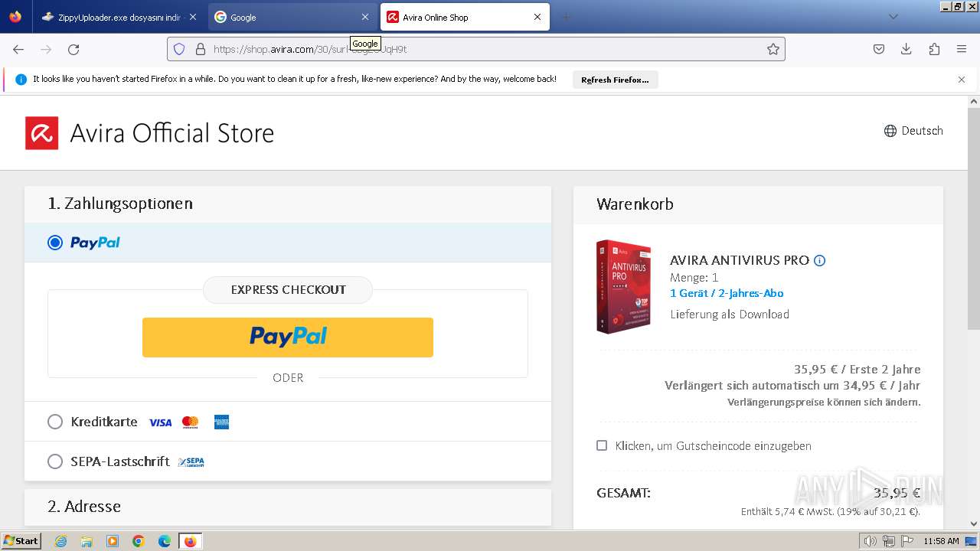The width and height of the screenshot is (980, 551).
Task: Click the Avira Antivirus Pro info icon
Action: 819,260
